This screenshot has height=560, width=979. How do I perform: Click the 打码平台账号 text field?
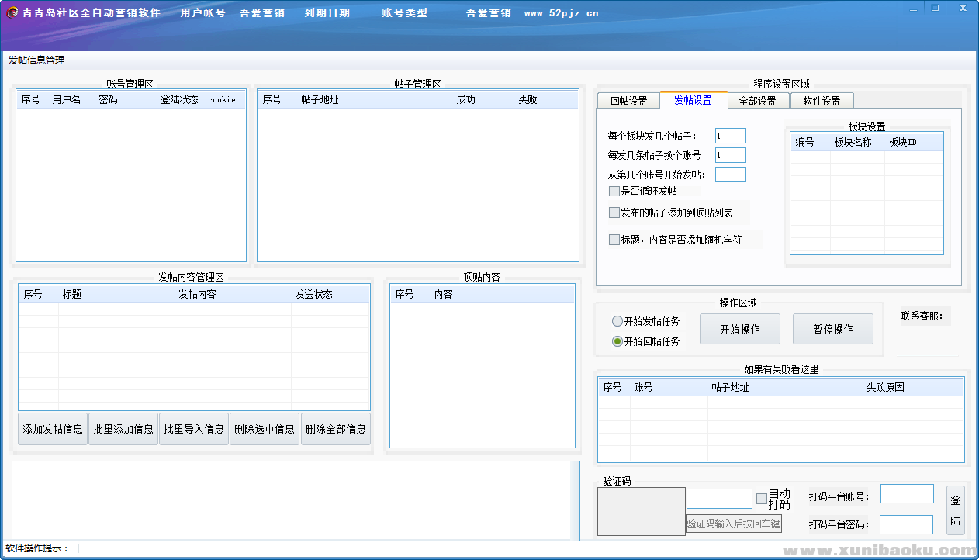(906, 494)
